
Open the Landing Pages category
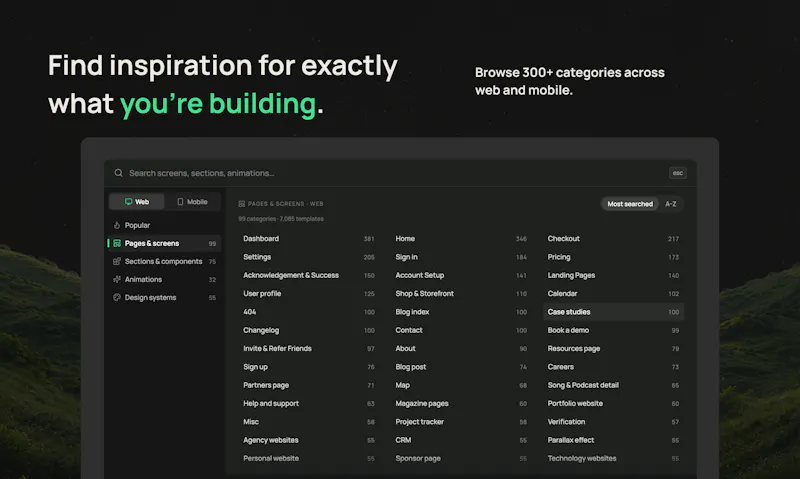[613, 275]
